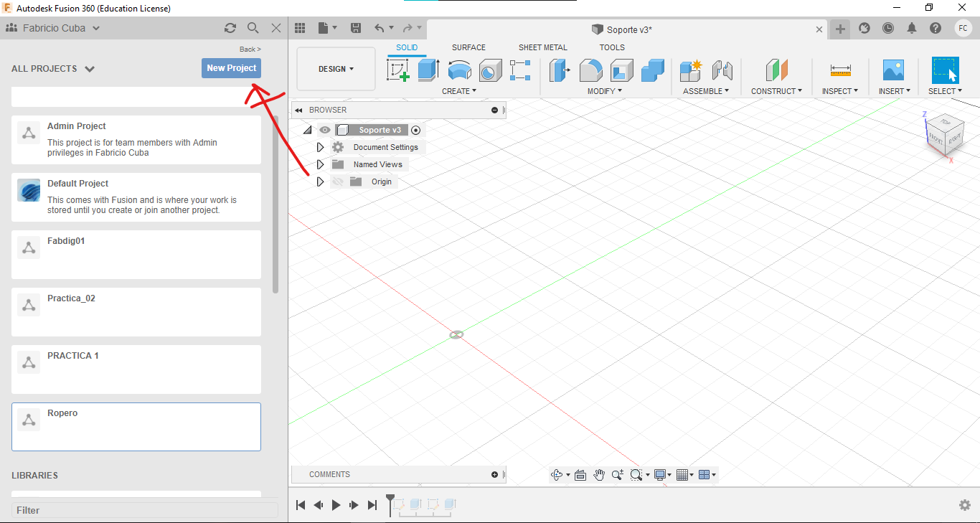Screen dimensions: 980x523
Task: Open timeline settings gear
Action: (x=965, y=505)
